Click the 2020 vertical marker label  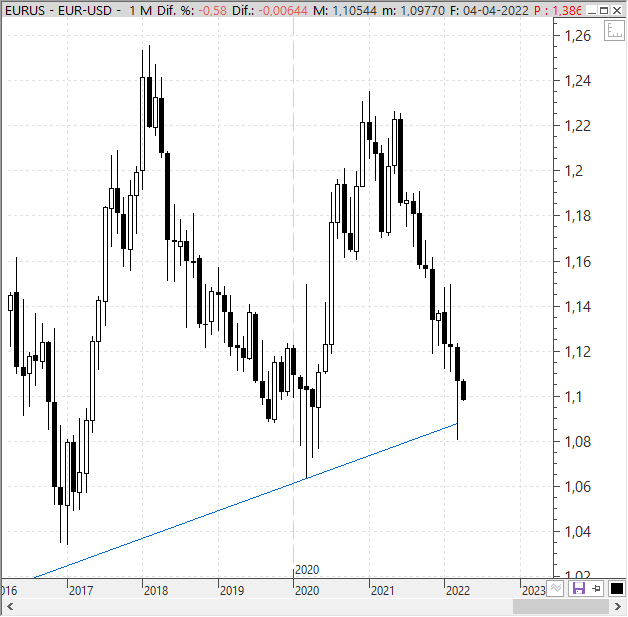coord(307,569)
